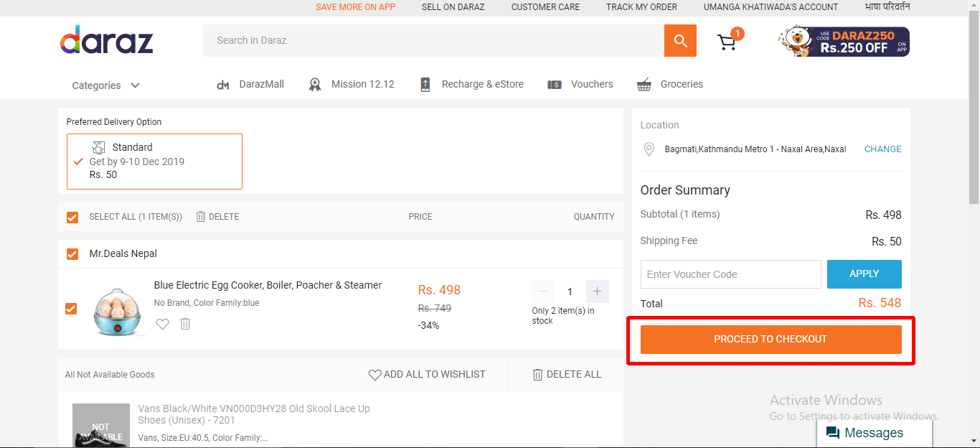Expand the Categories dropdown

point(105,85)
